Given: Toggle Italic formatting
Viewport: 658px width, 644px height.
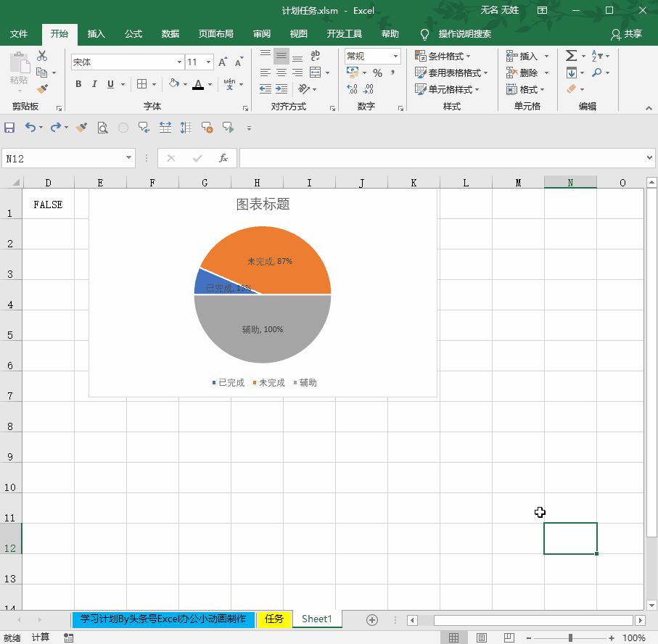Looking at the screenshot, I should [x=94, y=84].
